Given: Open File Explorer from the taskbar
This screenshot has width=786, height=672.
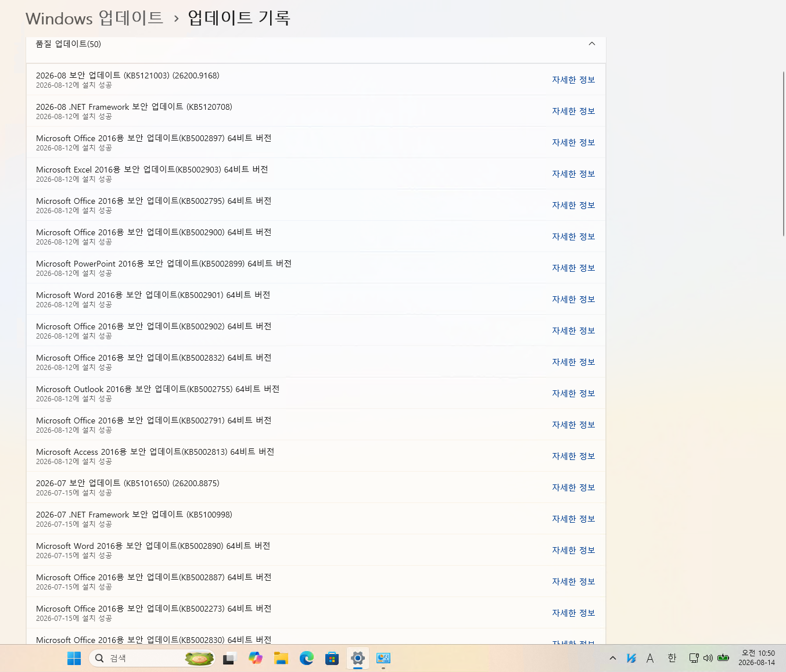Looking at the screenshot, I should (281, 658).
